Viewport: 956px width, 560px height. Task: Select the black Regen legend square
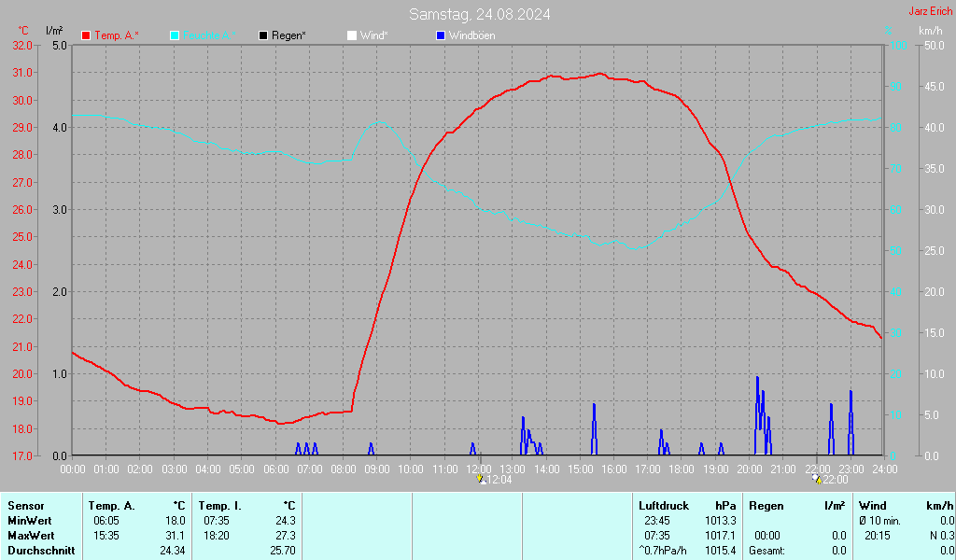pyautogui.click(x=263, y=35)
